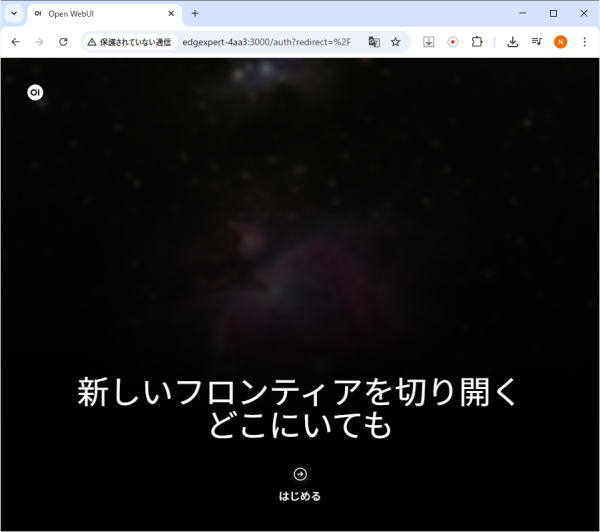Click the arrow icon above はじめる
The height and width of the screenshot is (532, 600).
tap(300, 474)
